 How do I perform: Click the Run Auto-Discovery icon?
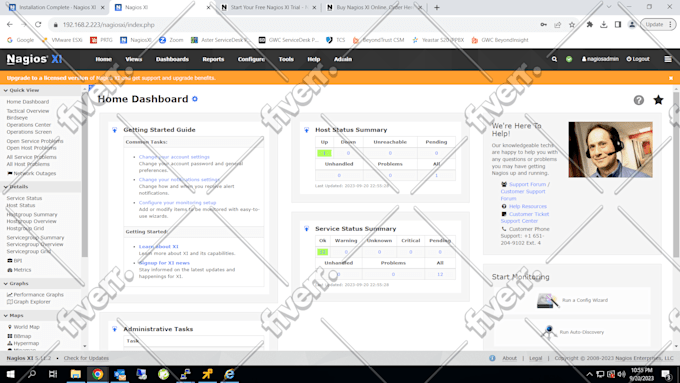pos(549,332)
